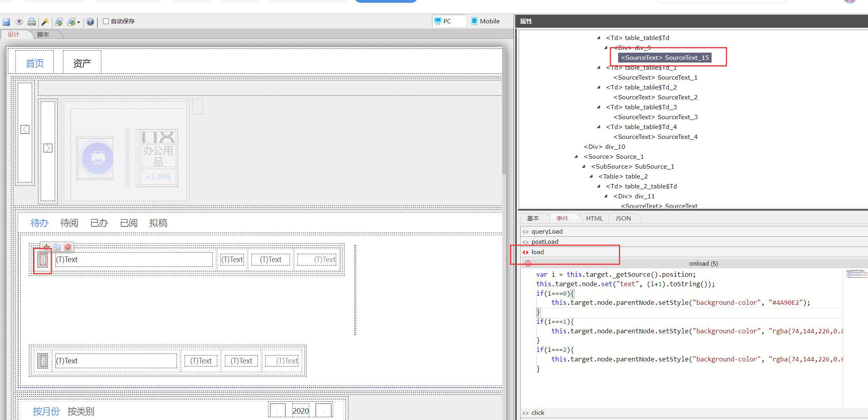Image resolution: width=868 pixels, height=420 pixels.
Task: Click the eye preview icon
Action: coord(19,22)
